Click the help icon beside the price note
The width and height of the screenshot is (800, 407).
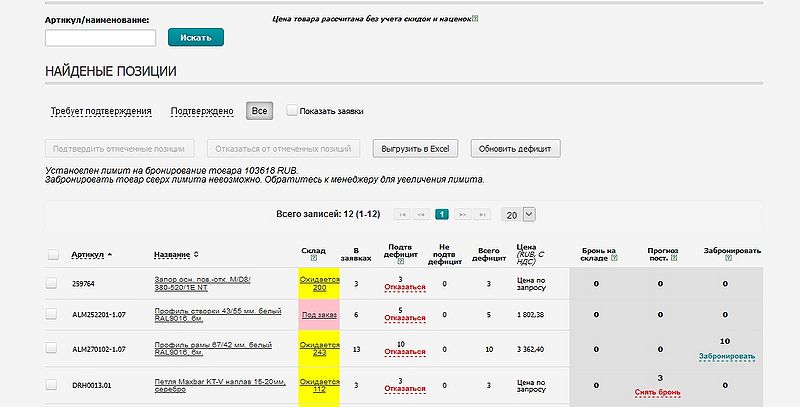(475, 19)
